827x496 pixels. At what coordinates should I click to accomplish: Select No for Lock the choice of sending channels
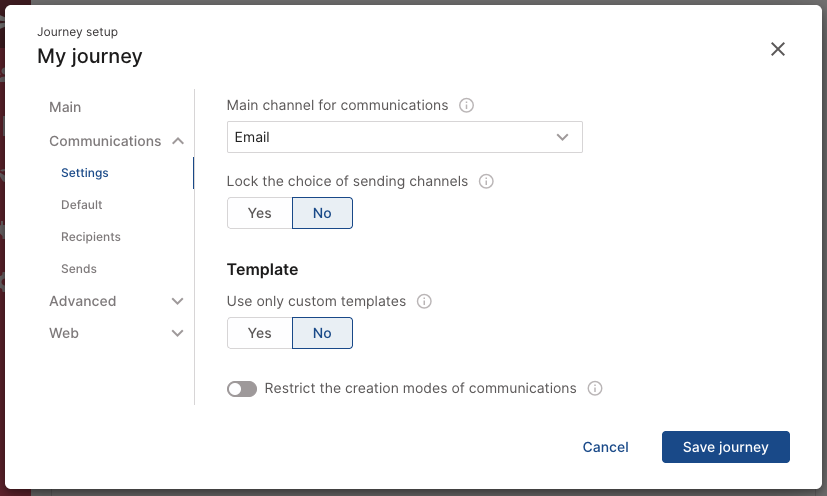coord(322,213)
